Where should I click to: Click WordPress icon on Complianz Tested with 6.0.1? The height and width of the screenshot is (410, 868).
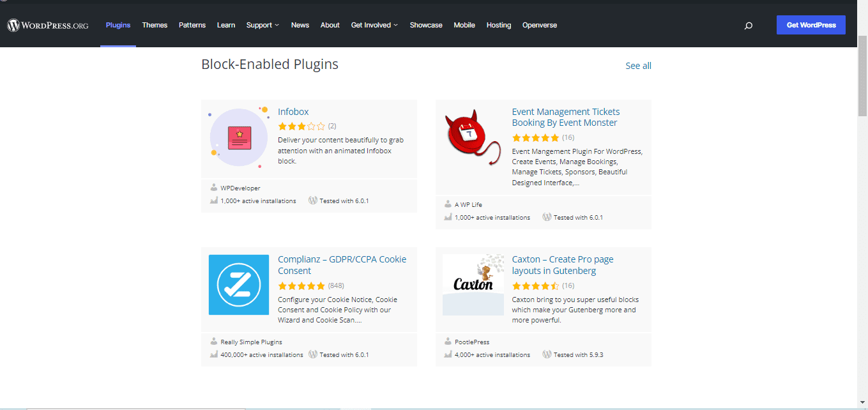coord(313,354)
